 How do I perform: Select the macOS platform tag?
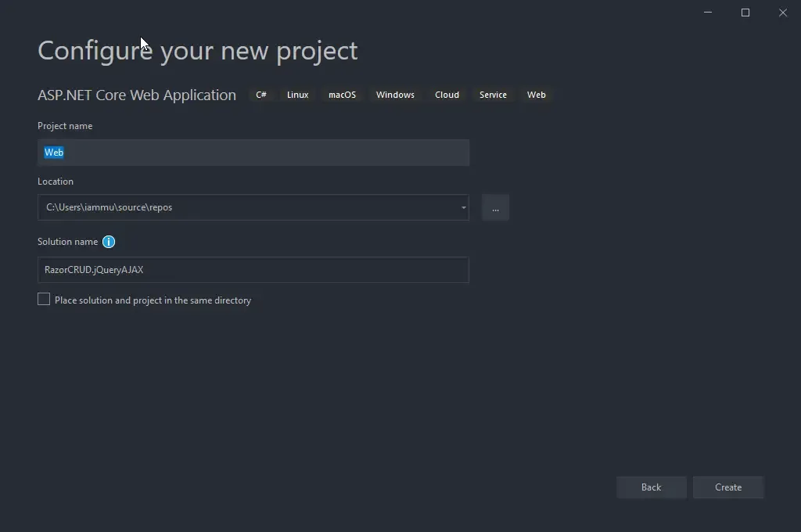pyautogui.click(x=342, y=95)
